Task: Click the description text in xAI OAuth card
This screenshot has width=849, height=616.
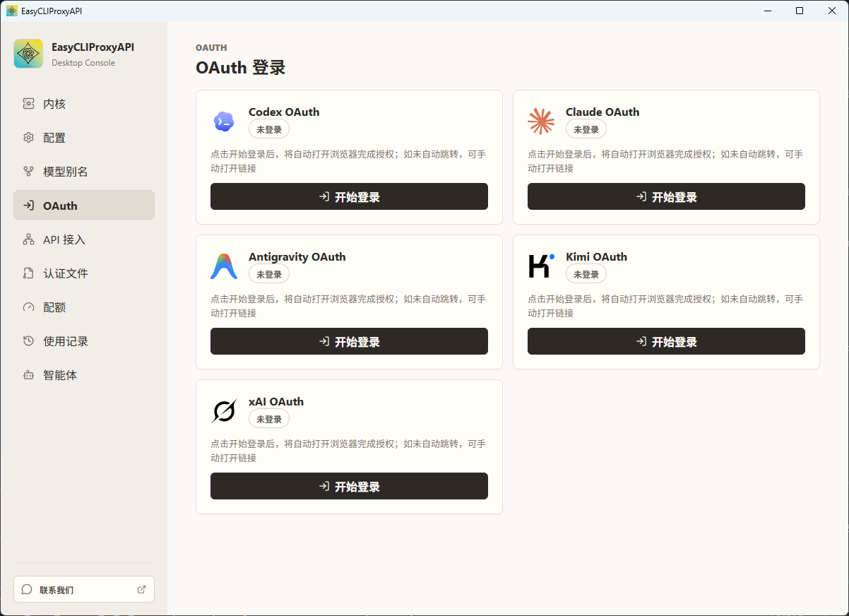Action: click(x=348, y=451)
